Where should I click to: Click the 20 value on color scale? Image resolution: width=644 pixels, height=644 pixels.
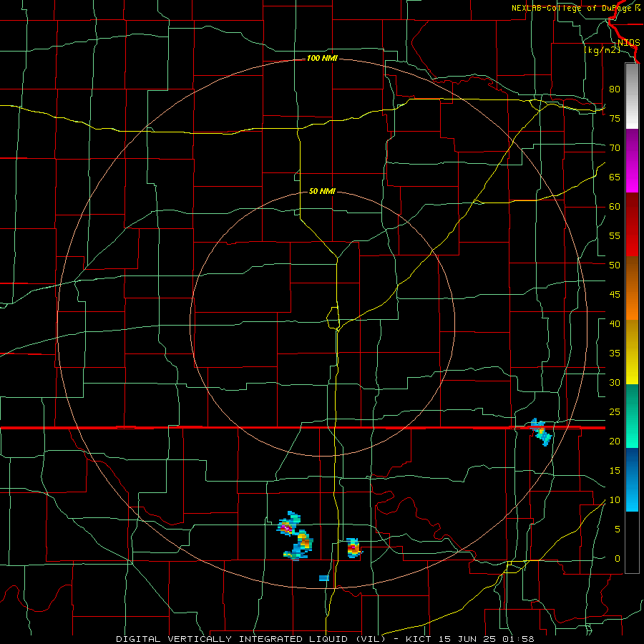(615, 441)
